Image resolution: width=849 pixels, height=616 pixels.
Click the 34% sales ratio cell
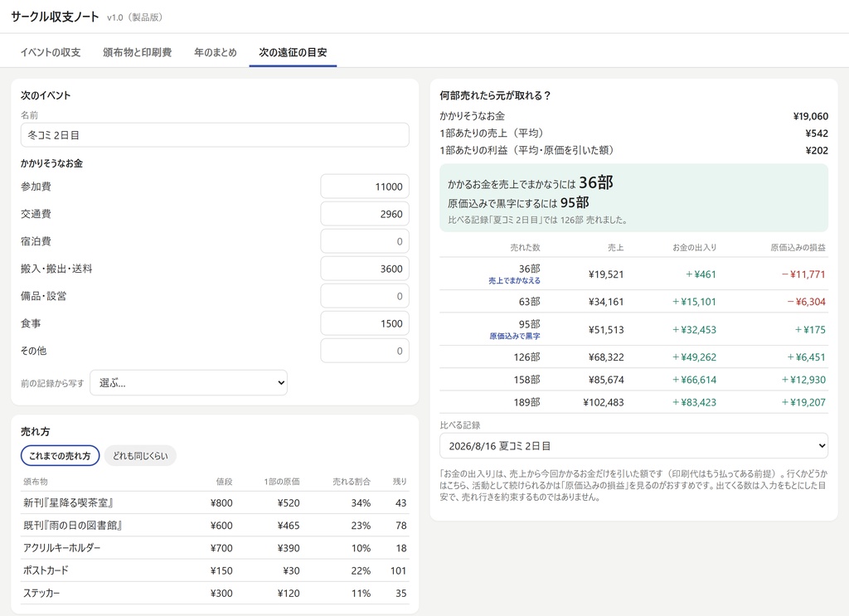click(361, 503)
